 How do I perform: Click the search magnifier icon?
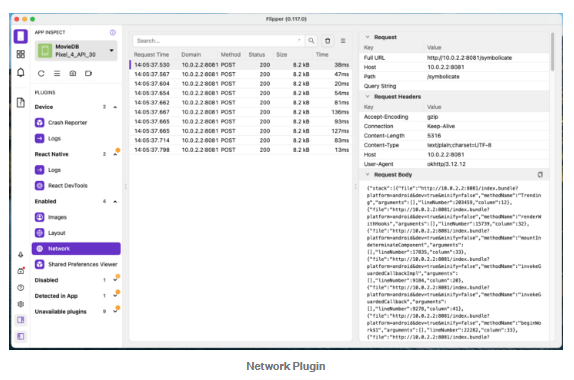pos(311,41)
